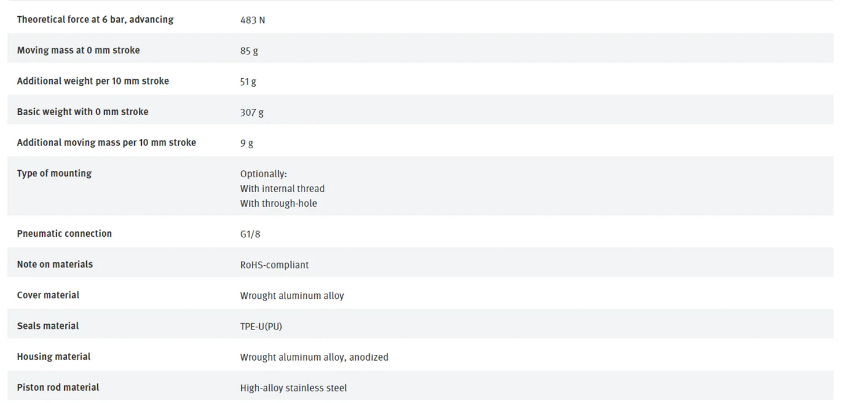Click 'High-alloy stainless steel' piston rod value

click(293, 388)
